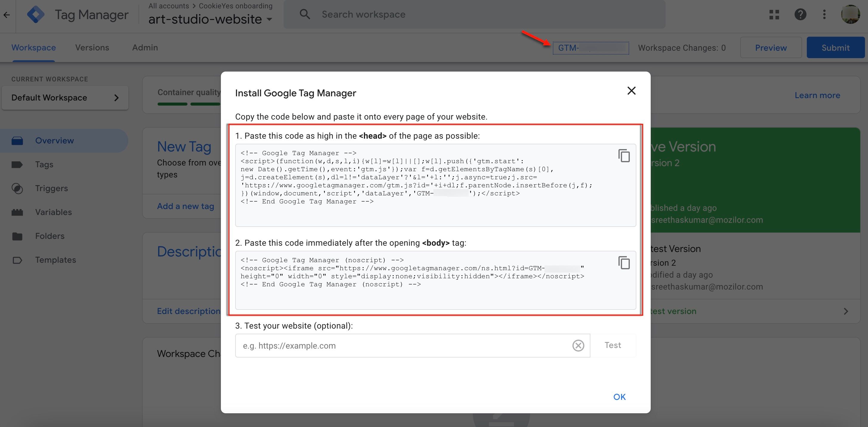Open the Google apps grid icon
868x427 pixels.
774,15
